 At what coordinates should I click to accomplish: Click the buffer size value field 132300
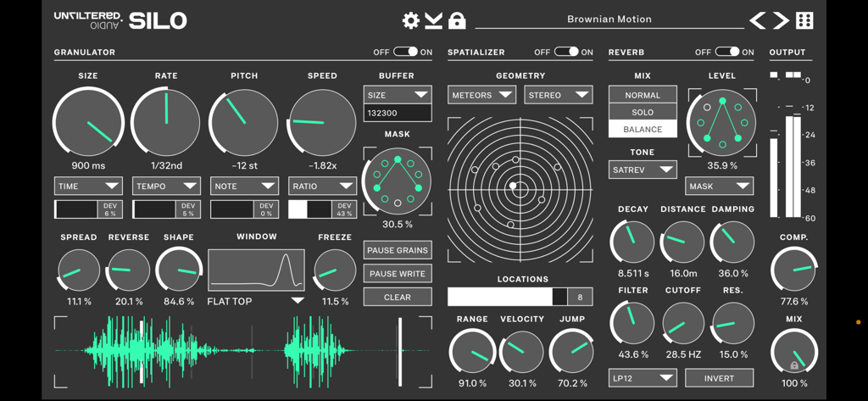[x=397, y=113]
